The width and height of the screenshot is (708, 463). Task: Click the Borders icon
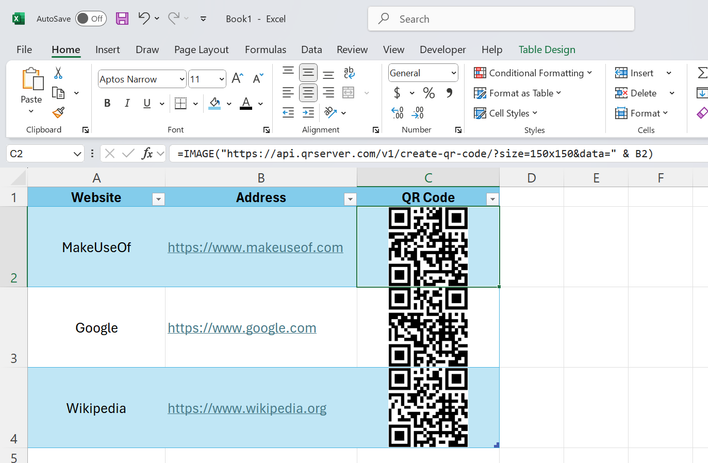click(181, 103)
